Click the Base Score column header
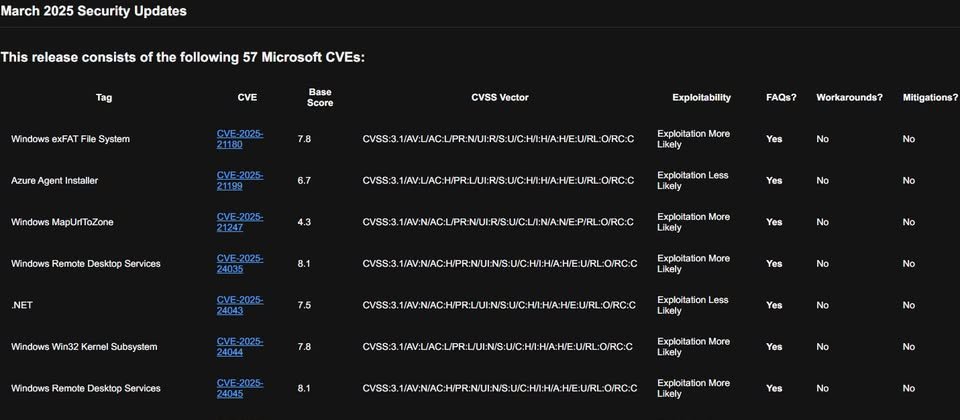Image resolution: width=960 pixels, height=420 pixels. coord(320,97)
